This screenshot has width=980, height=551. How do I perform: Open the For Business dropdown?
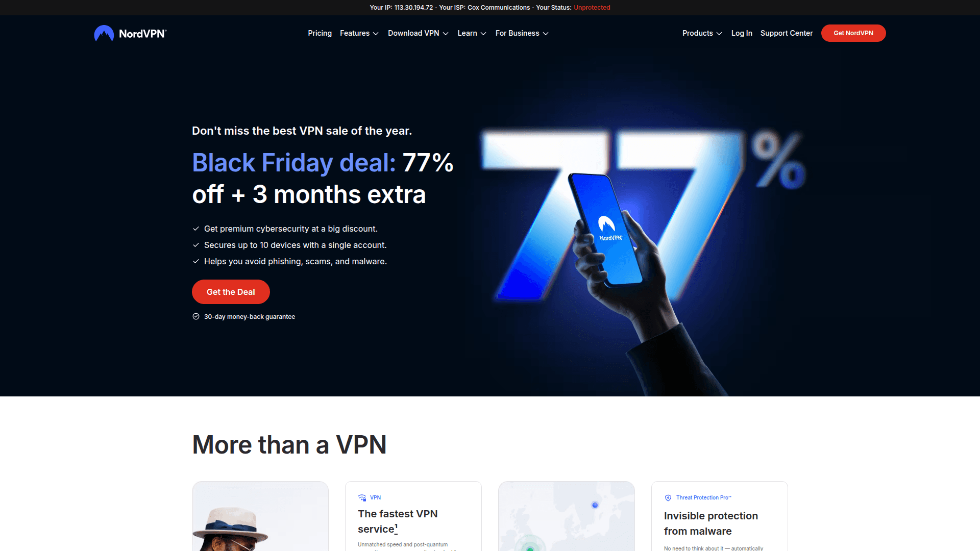522,33
